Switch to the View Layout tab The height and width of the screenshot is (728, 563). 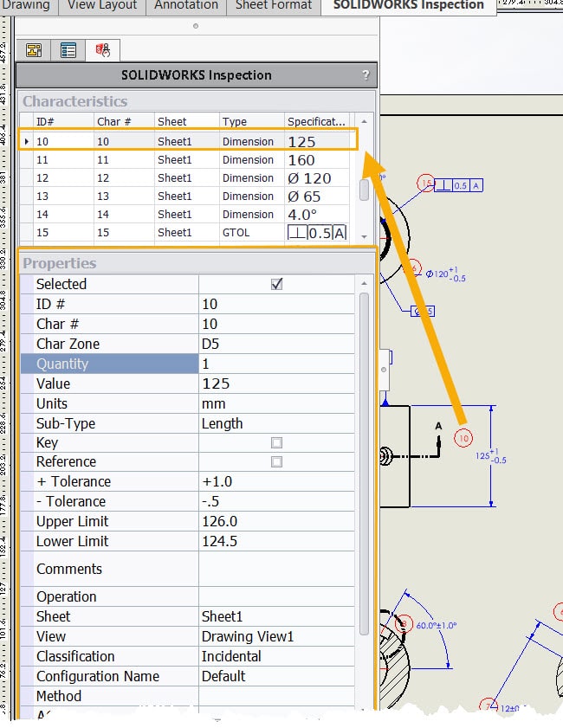coord(102,5)
